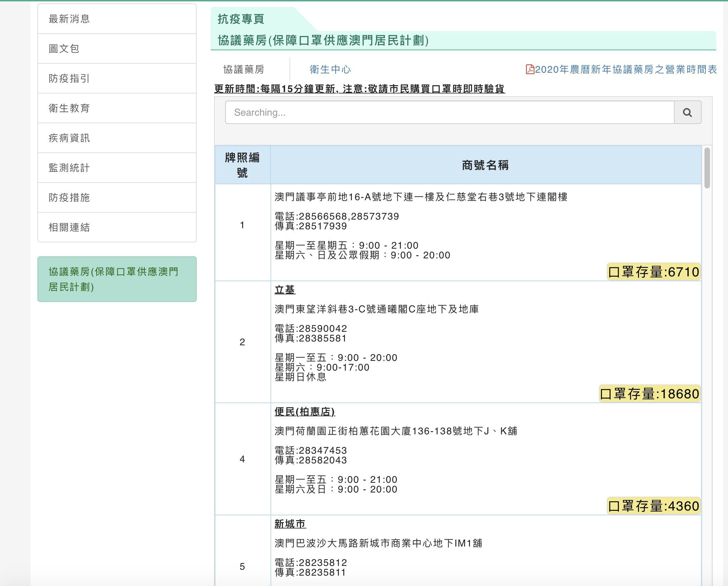Click phone line 電話:28590042

(x=311, y=328)
